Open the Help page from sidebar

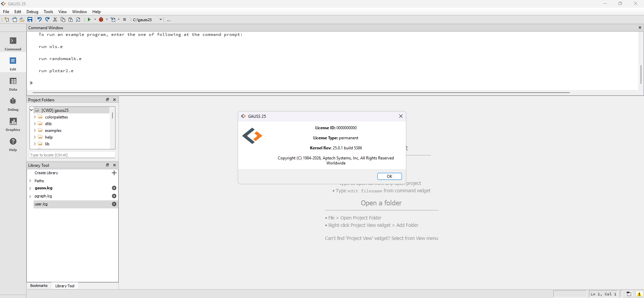(x=13, y=144)
